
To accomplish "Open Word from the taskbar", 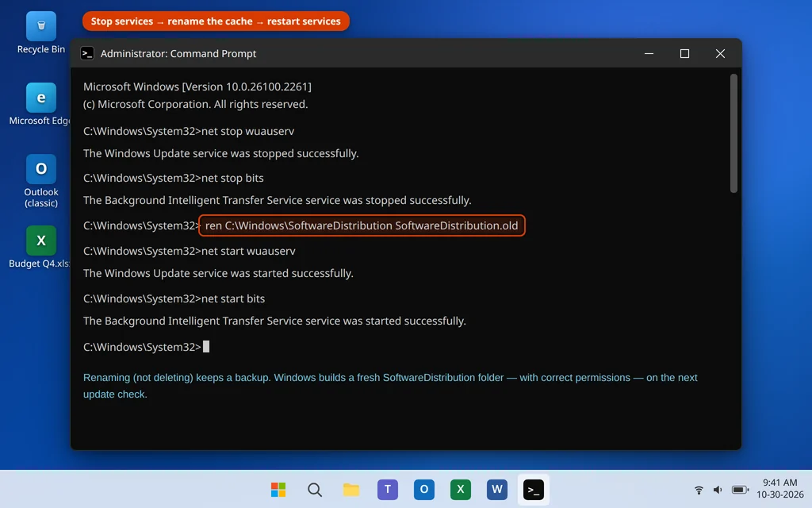I will click(x=497, y=489).
